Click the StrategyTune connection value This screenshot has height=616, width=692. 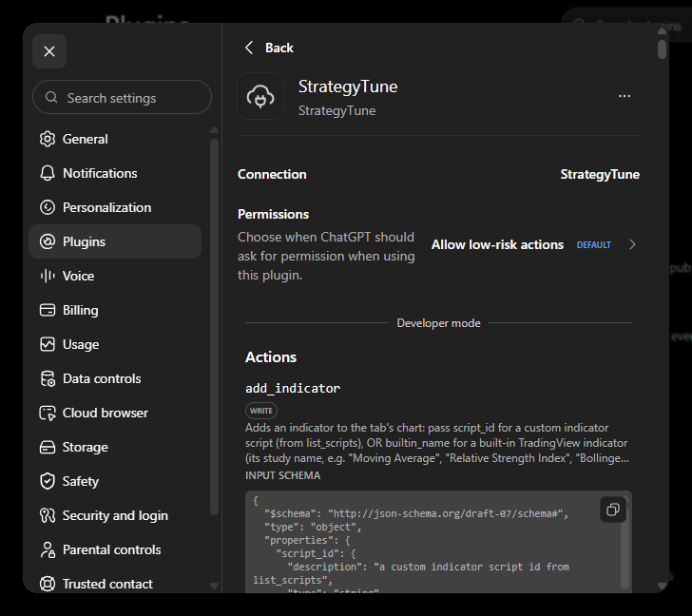[x=600, y=174]
